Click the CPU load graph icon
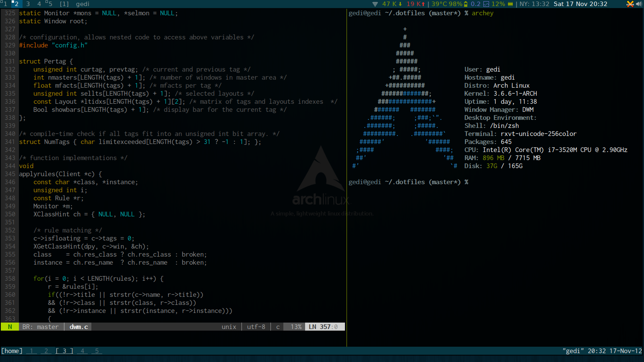 pos(486,4)
